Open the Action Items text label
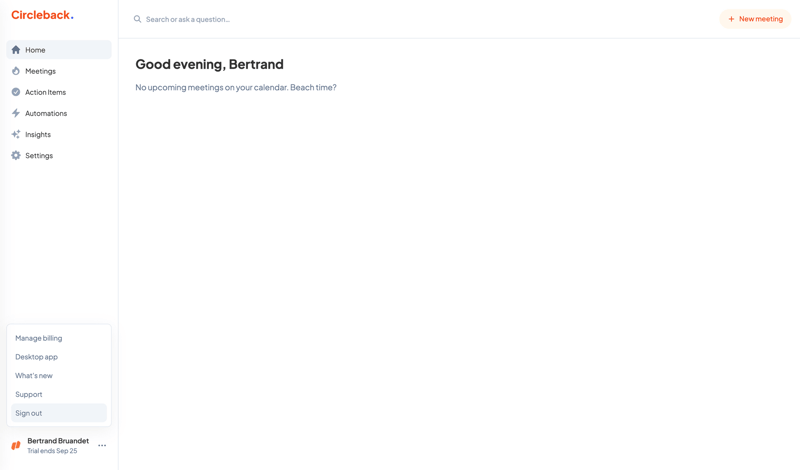The width and height of the screenshot is (800, 470). point(45,92)
